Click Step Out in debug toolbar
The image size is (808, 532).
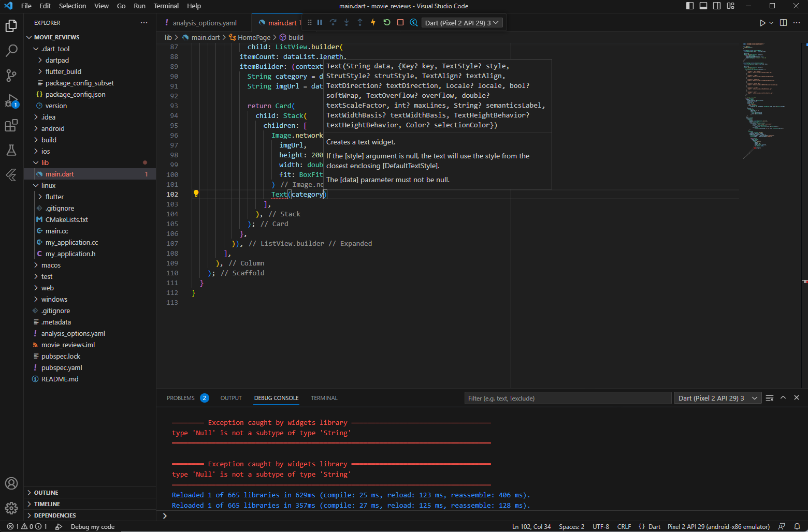360,22
